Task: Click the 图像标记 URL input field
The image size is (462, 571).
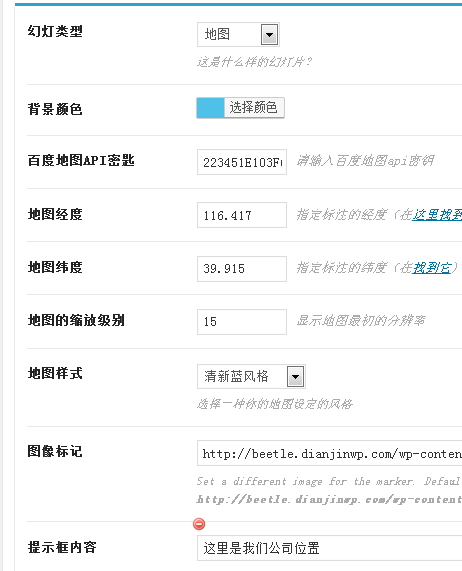Action: [x=329, y=453]
